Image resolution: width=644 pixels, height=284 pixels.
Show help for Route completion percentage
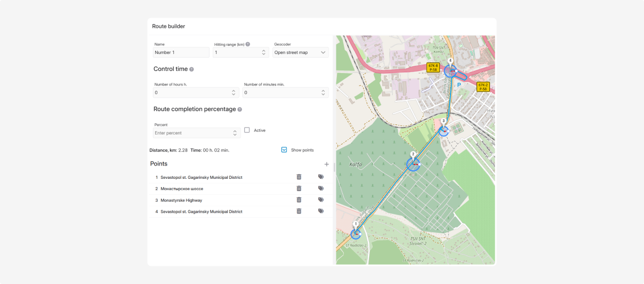pos(240,109)
